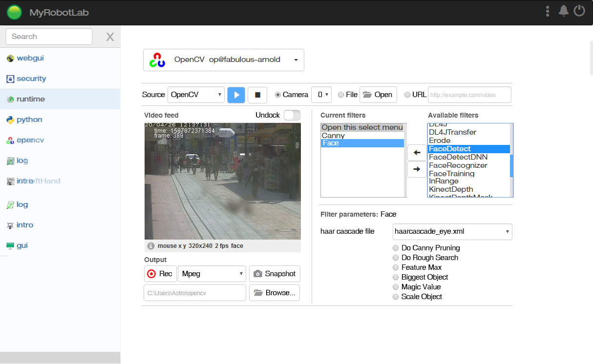Select InRange in Available filters

tap(469, 181)
